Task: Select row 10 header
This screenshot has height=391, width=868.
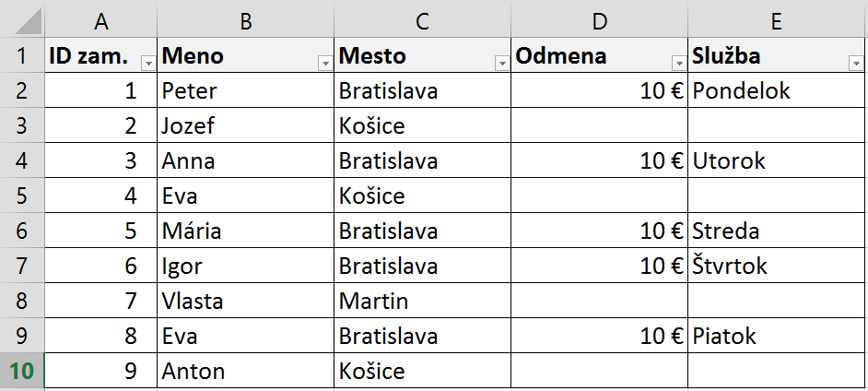Action: (21, 371)
